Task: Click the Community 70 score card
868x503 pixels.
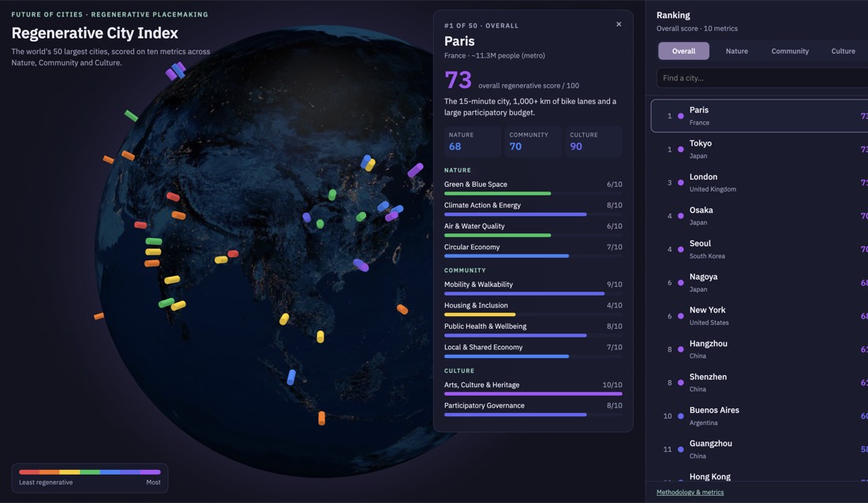Action: [533, 142]
